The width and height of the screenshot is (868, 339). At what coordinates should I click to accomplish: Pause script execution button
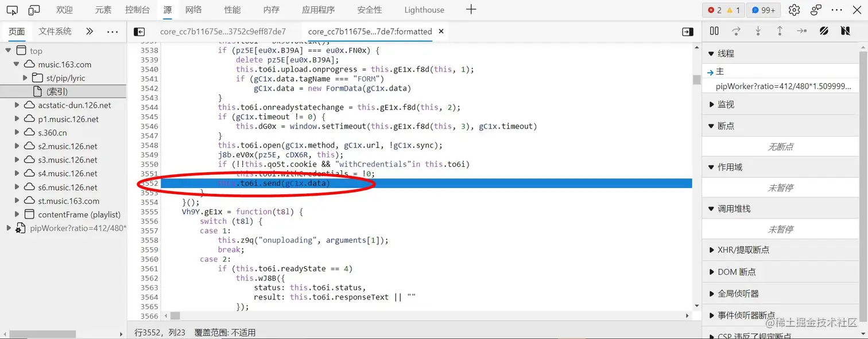tap(714, 31)
